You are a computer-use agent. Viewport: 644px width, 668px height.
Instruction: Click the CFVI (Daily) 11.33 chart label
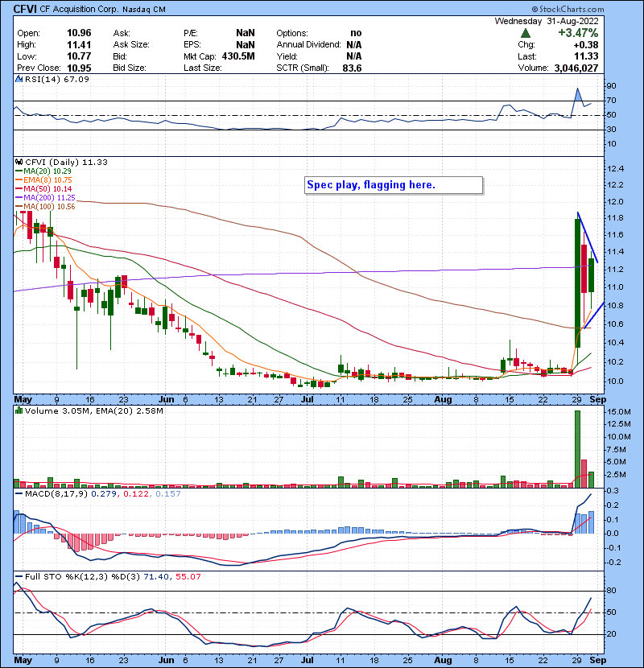(x=66, y=163)
